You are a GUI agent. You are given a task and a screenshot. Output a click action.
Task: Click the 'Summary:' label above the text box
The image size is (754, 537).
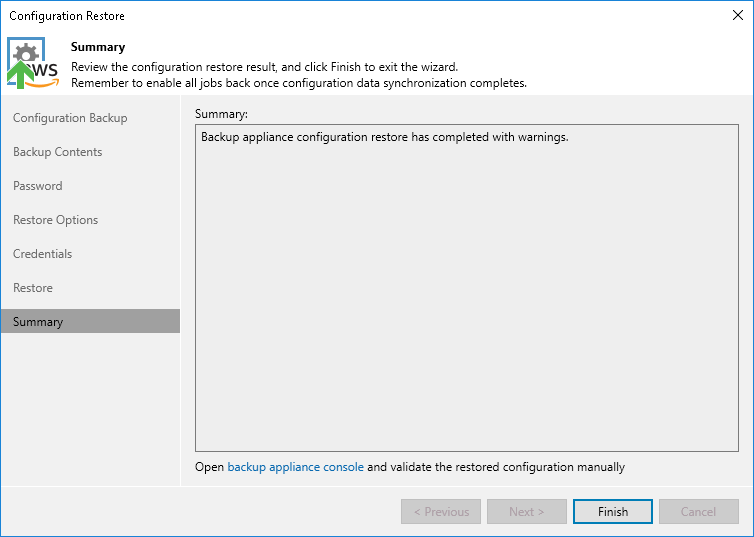(x=221, y=114)
